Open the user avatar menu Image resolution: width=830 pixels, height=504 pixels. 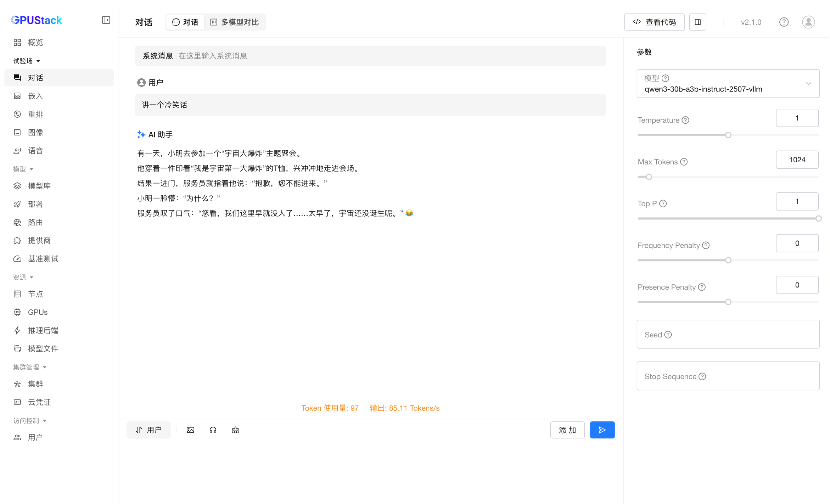click(x=808, y=22)
